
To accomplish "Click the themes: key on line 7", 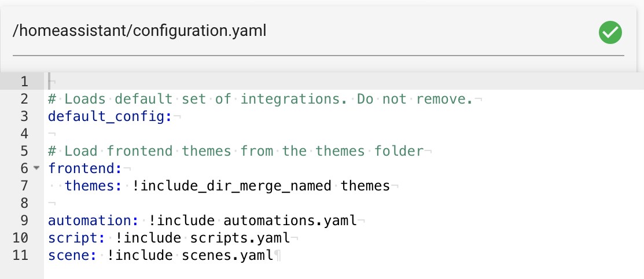I will (94, 186).
